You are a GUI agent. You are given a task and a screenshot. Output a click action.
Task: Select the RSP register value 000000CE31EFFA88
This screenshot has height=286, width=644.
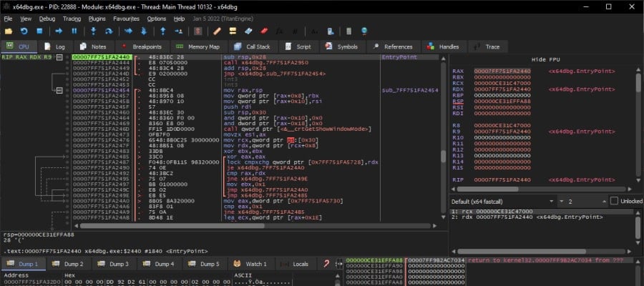pos(502,102)
